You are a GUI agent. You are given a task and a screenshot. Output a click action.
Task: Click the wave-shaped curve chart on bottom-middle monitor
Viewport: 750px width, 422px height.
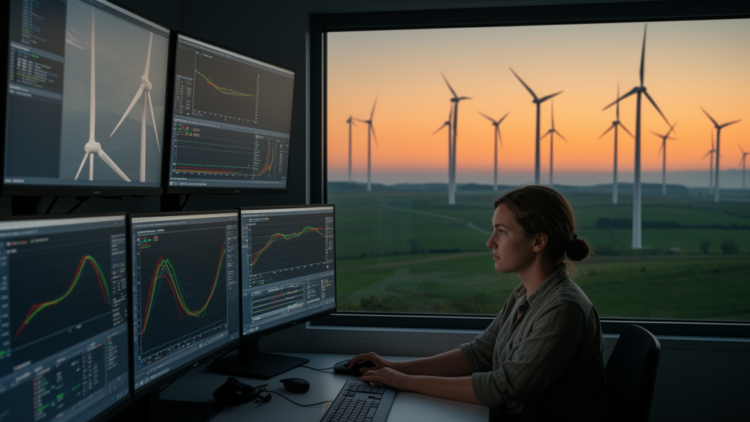(183, 294)
